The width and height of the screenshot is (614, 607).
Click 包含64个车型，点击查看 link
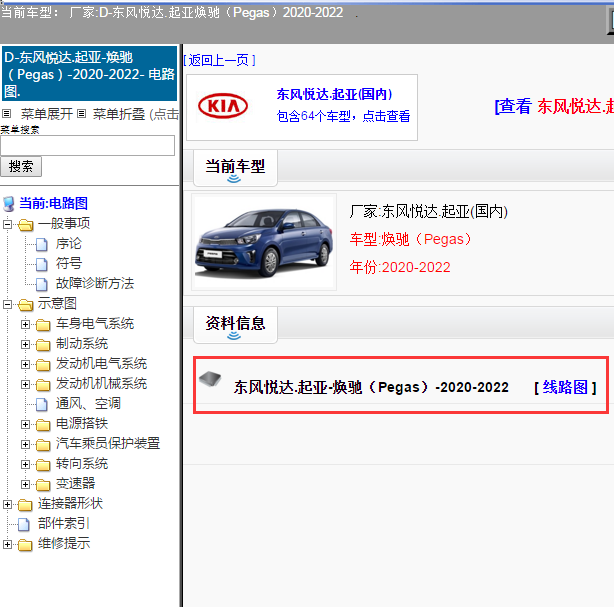(343, 116)
